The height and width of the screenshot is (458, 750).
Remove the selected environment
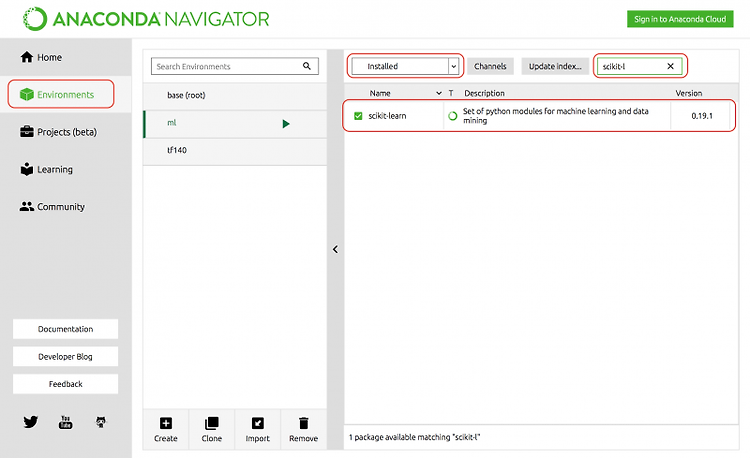click(x=303, y=429)
